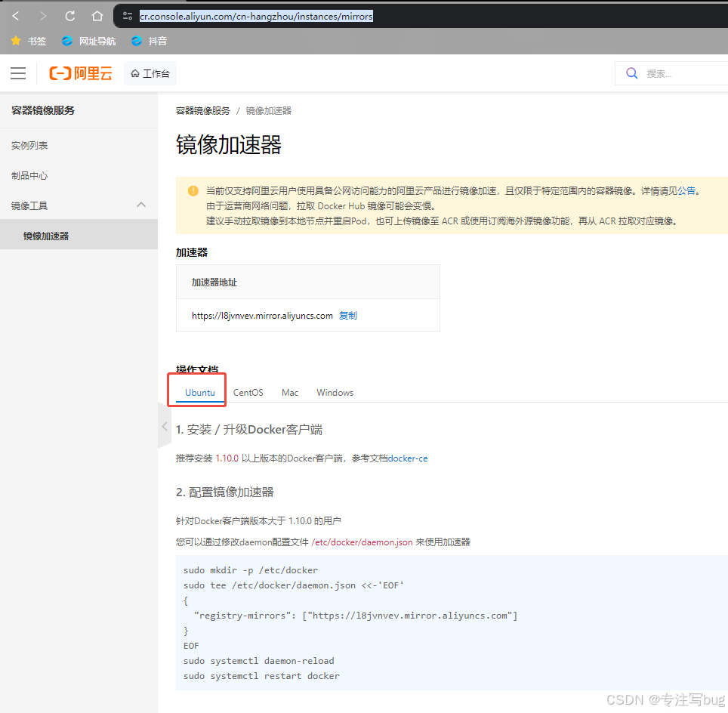Click the 1.10.0 version text
Image resolution: width=728 pixels, height=713 pixels.
point(227,458)
